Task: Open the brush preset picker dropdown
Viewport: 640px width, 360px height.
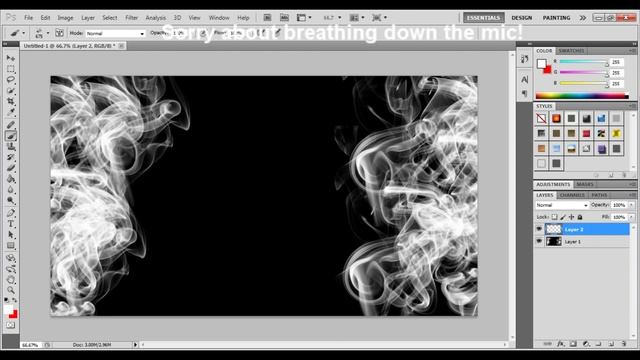Action: coord(48,33)
